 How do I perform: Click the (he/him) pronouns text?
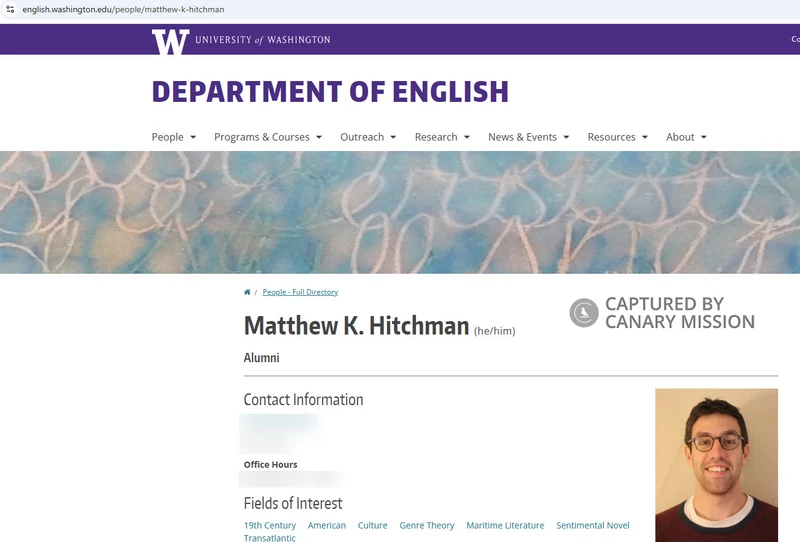494,331
